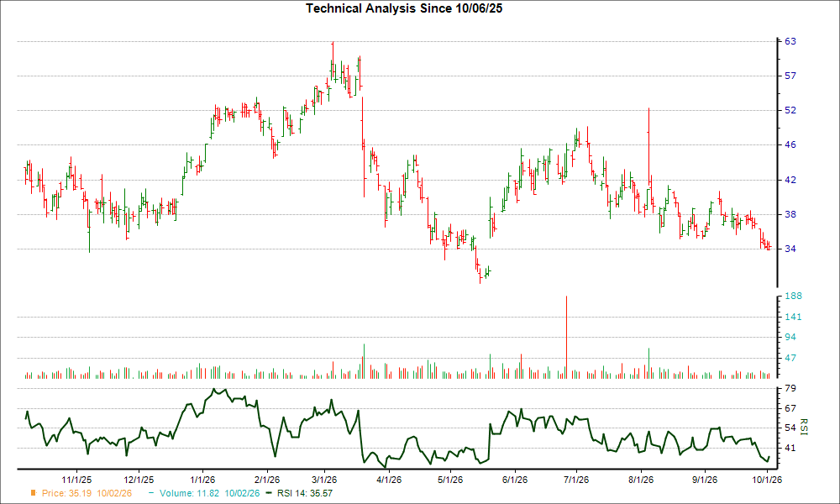Click the RSI axis label 41
840x504 pixels.
pos(790,449)
